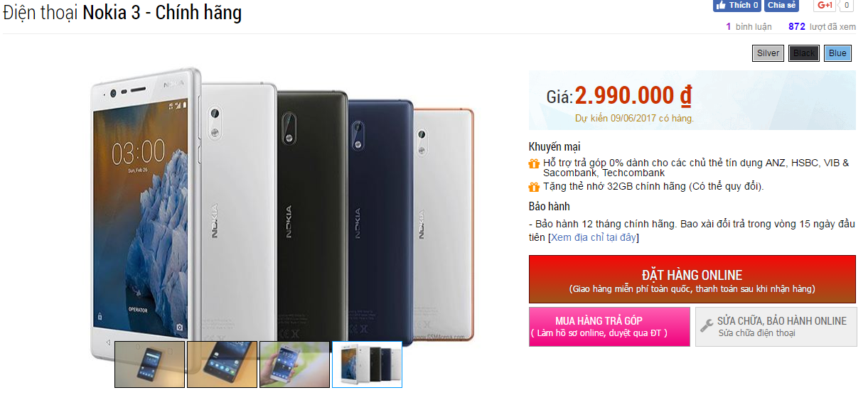Screen dimensions: 868x400
Task: Click gift icon beside installment promotion
Action: click(x=534, y=163)
